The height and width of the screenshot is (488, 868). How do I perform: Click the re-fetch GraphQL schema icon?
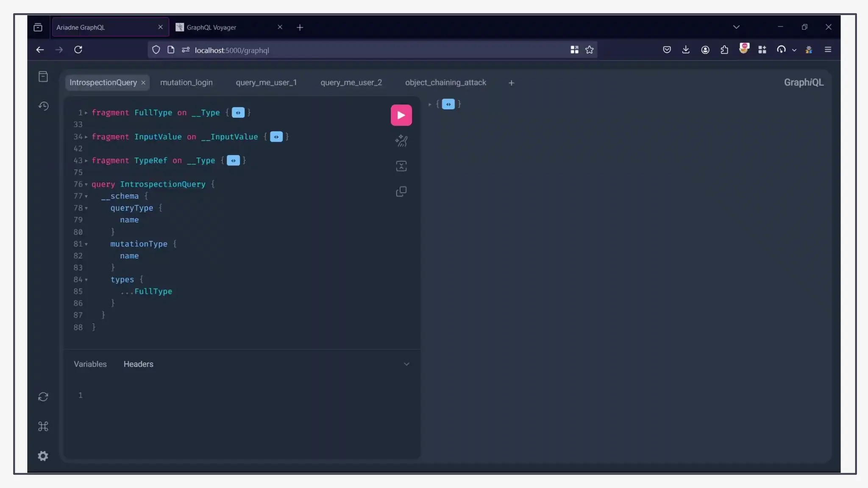(43, 397)
